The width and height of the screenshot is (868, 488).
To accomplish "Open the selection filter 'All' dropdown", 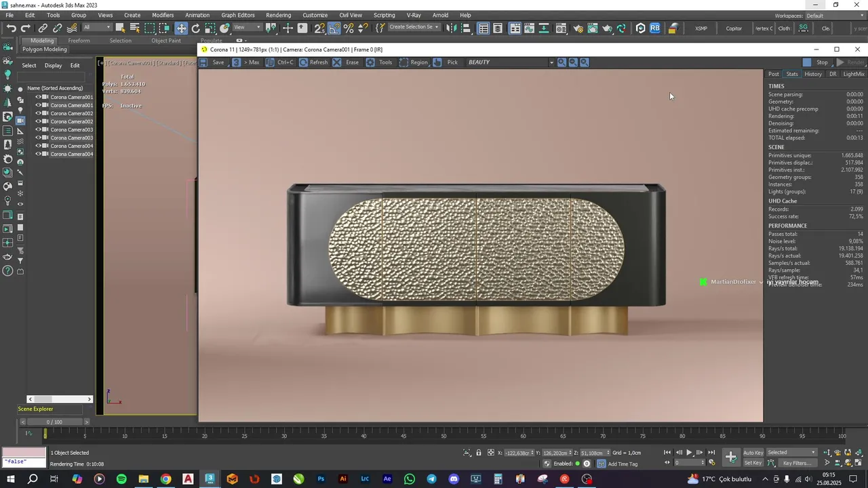I will pos(97,28).
